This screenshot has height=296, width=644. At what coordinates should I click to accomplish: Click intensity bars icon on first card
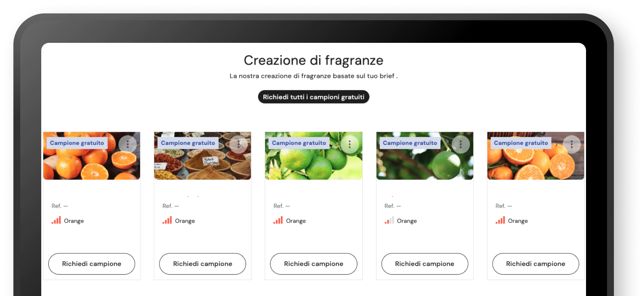pyautogui.click(x=56, y=220)
